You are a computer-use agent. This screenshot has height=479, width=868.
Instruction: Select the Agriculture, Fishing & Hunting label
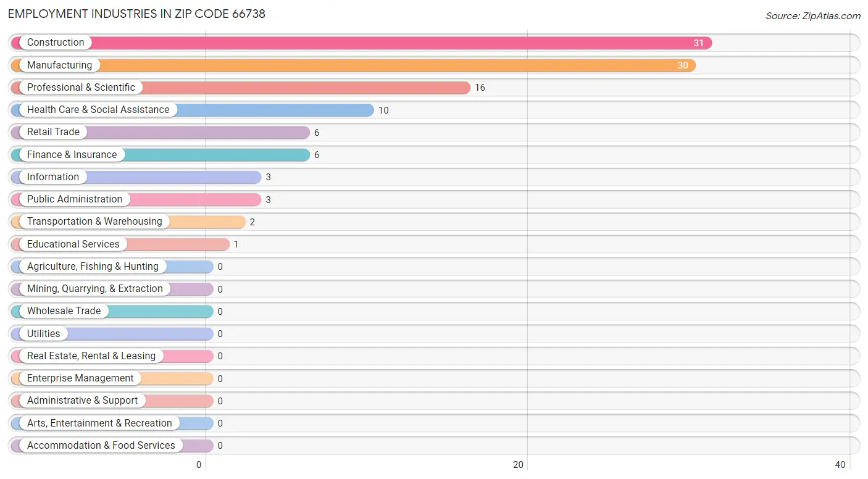click(x=93, y=266)
